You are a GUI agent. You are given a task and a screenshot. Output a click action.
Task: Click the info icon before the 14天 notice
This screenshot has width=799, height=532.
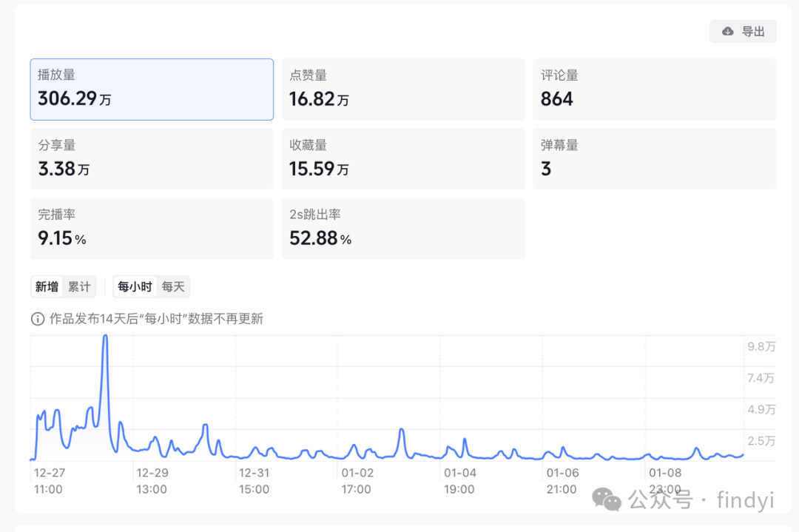coord(38,319)
